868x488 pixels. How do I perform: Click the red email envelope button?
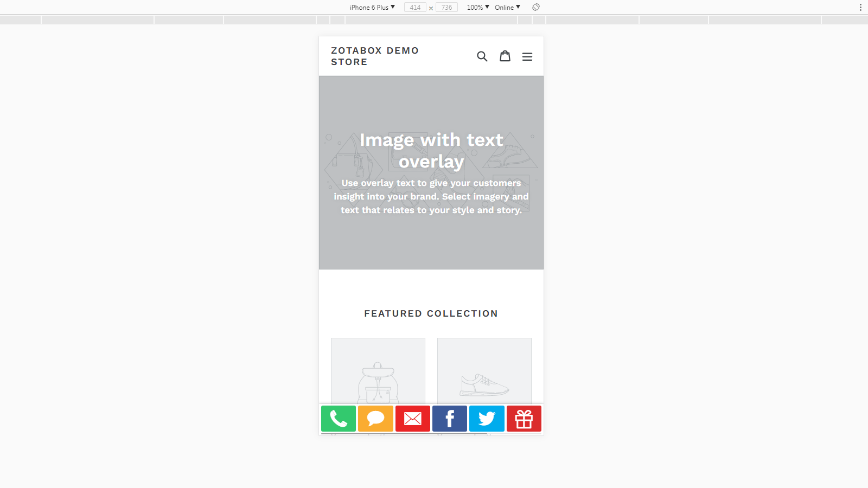click(413, 419)
